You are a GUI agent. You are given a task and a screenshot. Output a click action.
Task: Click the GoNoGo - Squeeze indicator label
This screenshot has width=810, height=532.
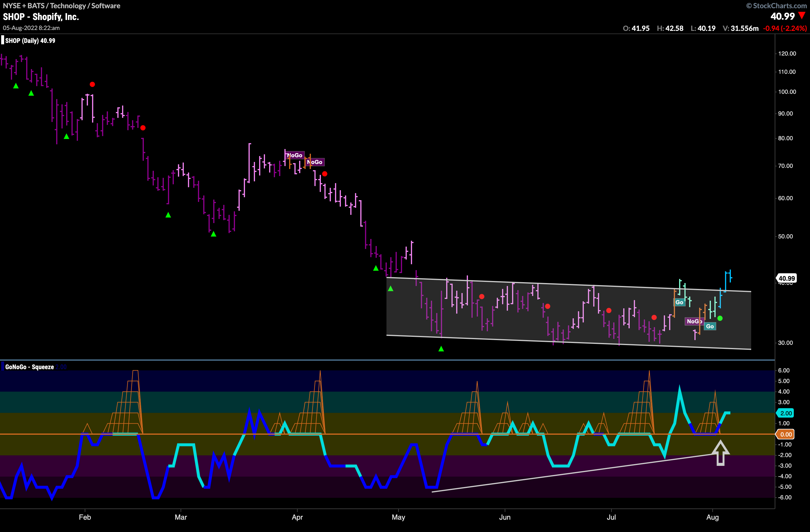29,367
